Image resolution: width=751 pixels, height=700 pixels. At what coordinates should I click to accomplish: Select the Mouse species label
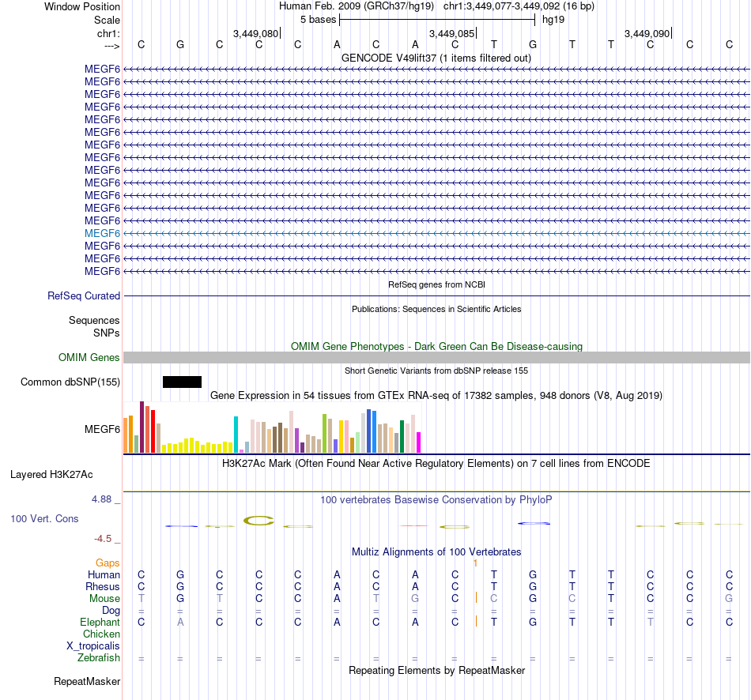coord(104,599)
